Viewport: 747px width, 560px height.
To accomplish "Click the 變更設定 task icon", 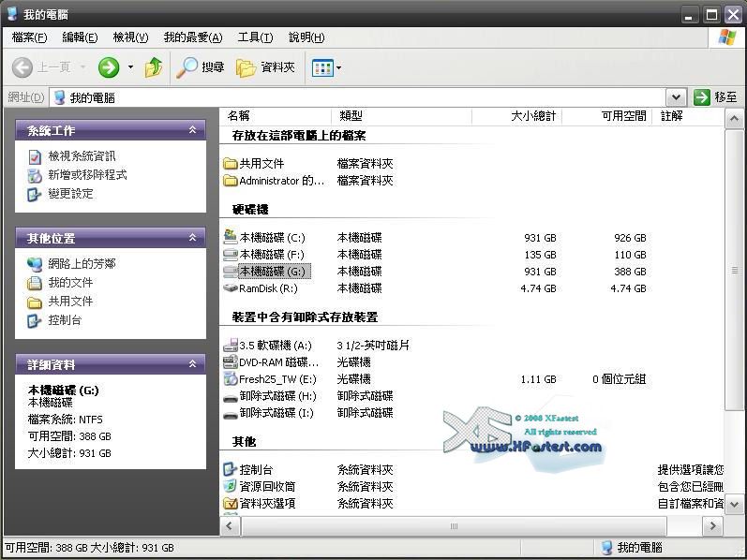I will click(35, 194).
